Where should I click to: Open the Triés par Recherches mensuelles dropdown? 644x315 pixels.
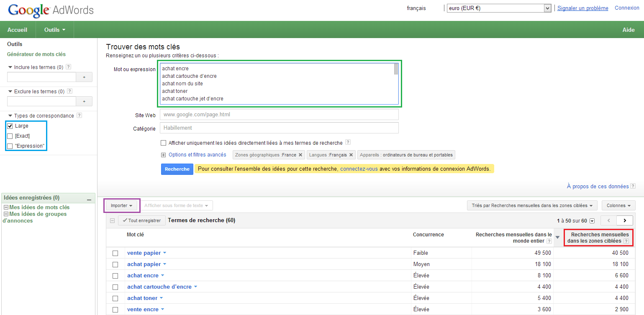tap(532, 205)
